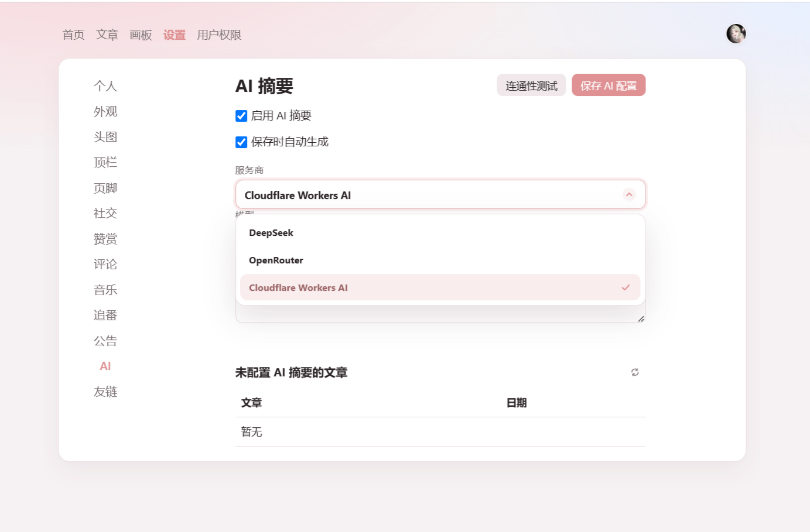Open 公告 settings in the sidebar
Image resolution: width=810 pixels, height=532 pixels.
click(x=105, y=341)
